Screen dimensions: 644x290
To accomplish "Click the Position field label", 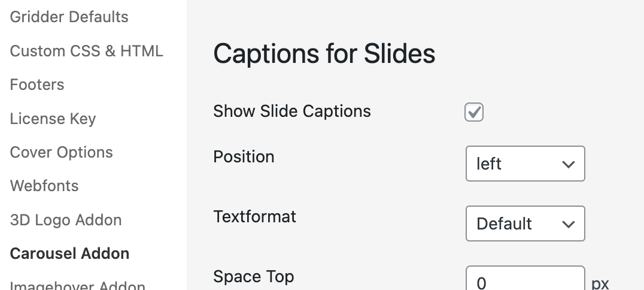I will point(244,157).
